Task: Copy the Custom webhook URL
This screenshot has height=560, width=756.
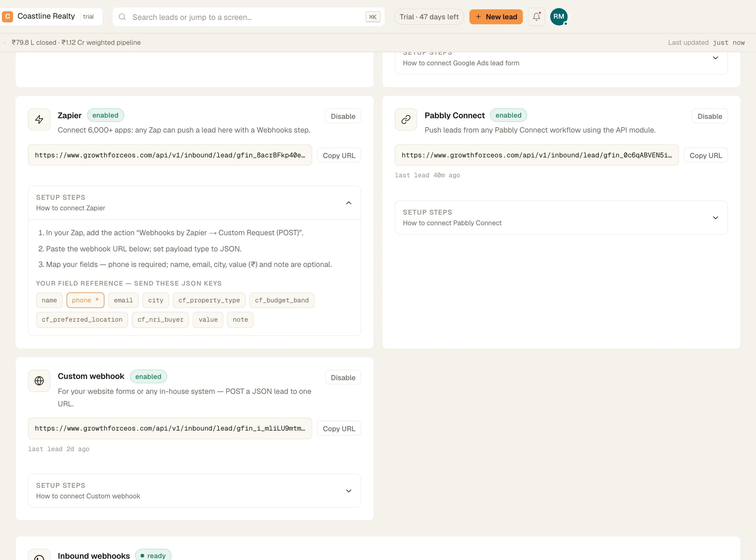Action: coord(339,428)
